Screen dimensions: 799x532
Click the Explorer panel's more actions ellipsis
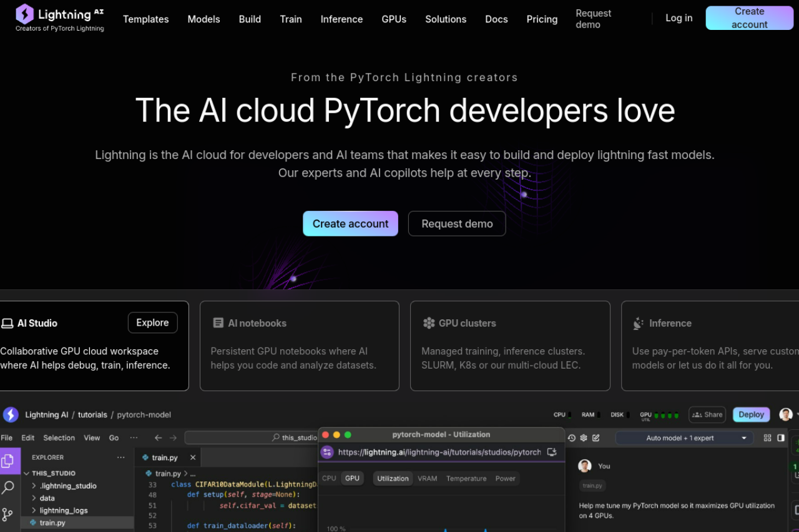[x=120, y=457]
